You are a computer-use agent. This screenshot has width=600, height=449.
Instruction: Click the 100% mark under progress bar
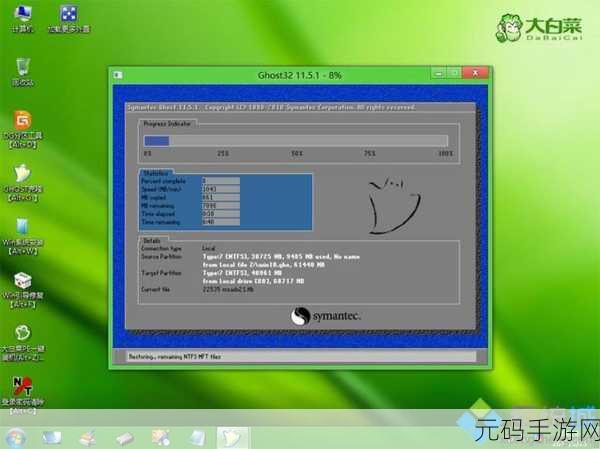pyautogui.click(x=445, y=153)
